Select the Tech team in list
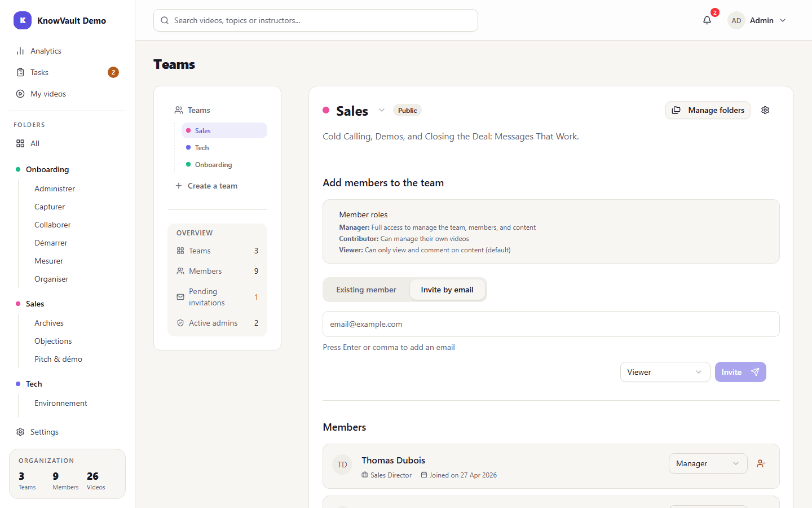 tap(224, 148)
